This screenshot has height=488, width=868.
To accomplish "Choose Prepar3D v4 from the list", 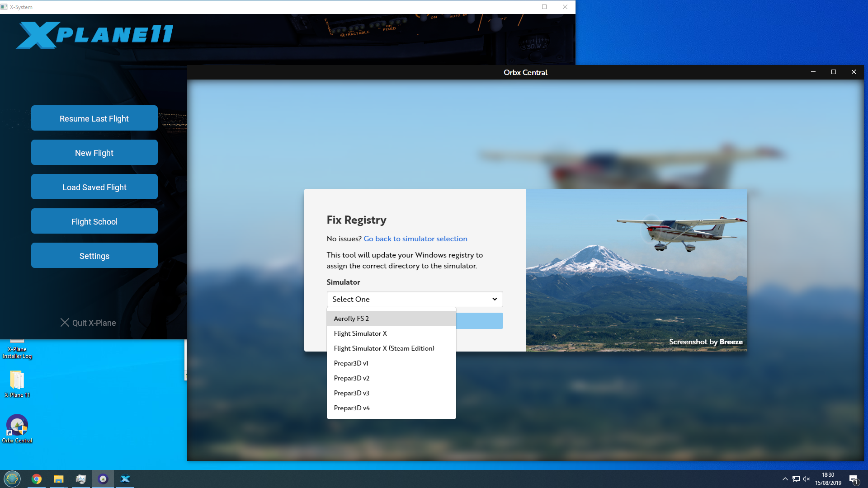I will 391,408.
